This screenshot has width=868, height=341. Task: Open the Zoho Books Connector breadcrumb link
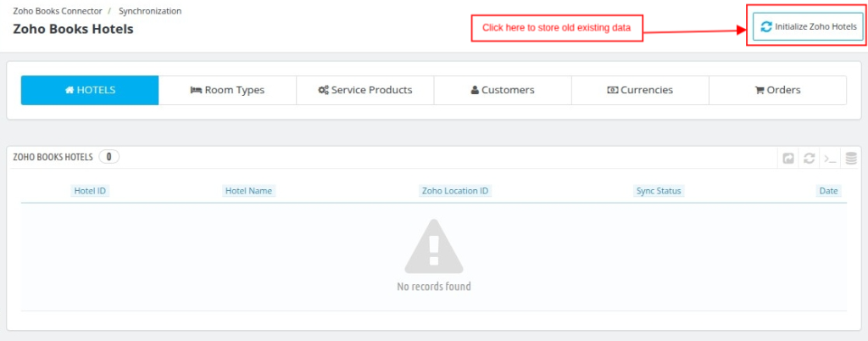58,10
